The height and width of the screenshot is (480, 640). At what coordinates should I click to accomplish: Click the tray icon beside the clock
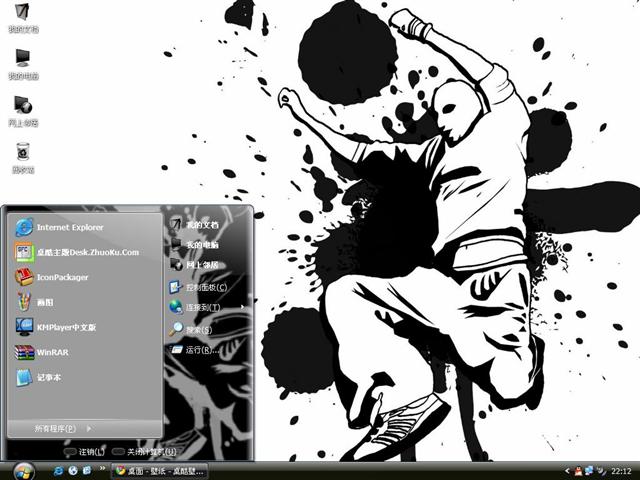point(601,471)
